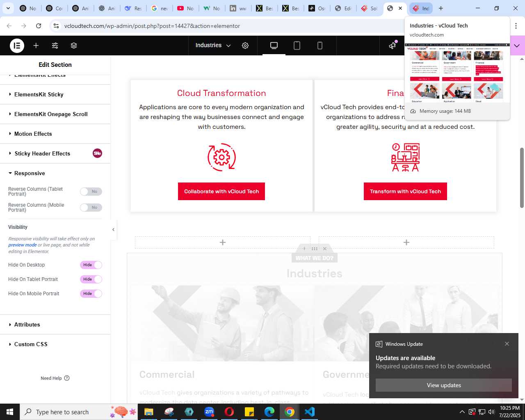Open Visual Studio Code from taskbar
The height and width of the screenshot is (420, 525).
pos(310,412)
